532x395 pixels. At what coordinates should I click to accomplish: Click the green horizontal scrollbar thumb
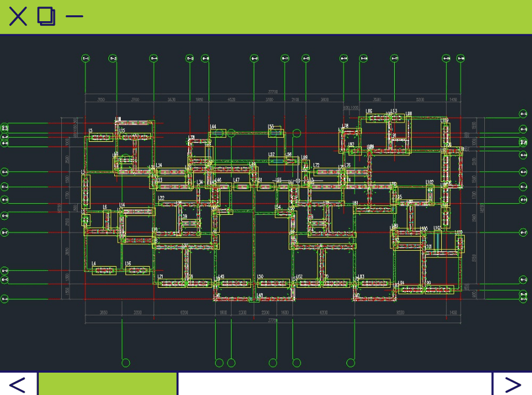coord(108,384)
